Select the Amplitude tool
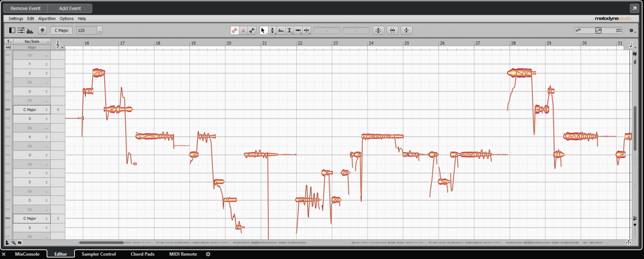644x259 pixels. tap(289, 30)
